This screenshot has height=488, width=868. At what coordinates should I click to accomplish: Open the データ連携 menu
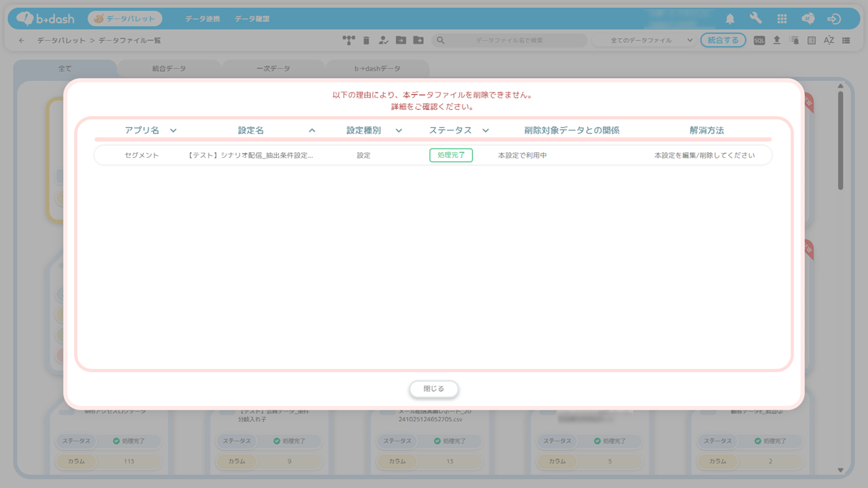pos(202,19)
